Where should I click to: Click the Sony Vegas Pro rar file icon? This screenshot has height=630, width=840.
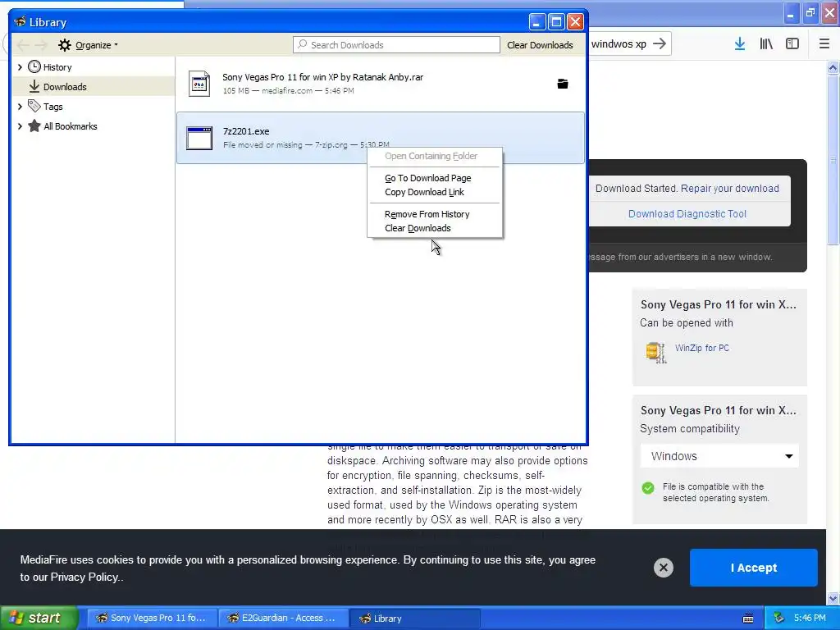199,84
